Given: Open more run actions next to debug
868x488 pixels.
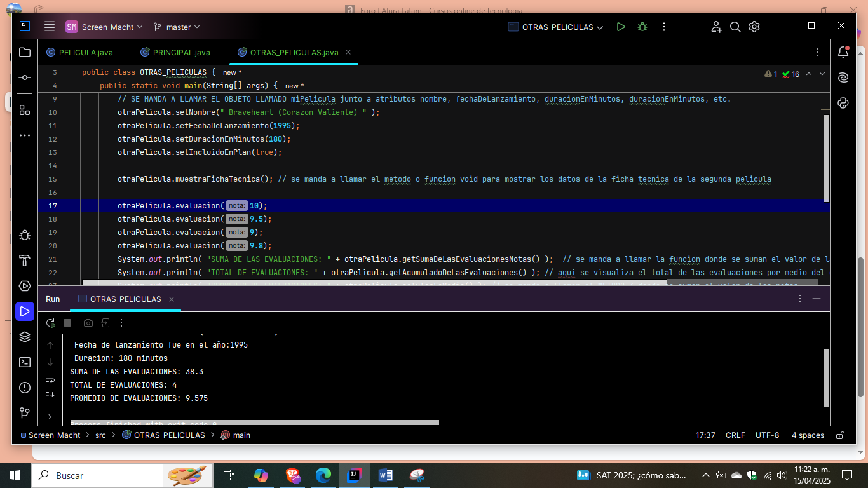Looking at the screenshot, I should [x=664, y=27].
